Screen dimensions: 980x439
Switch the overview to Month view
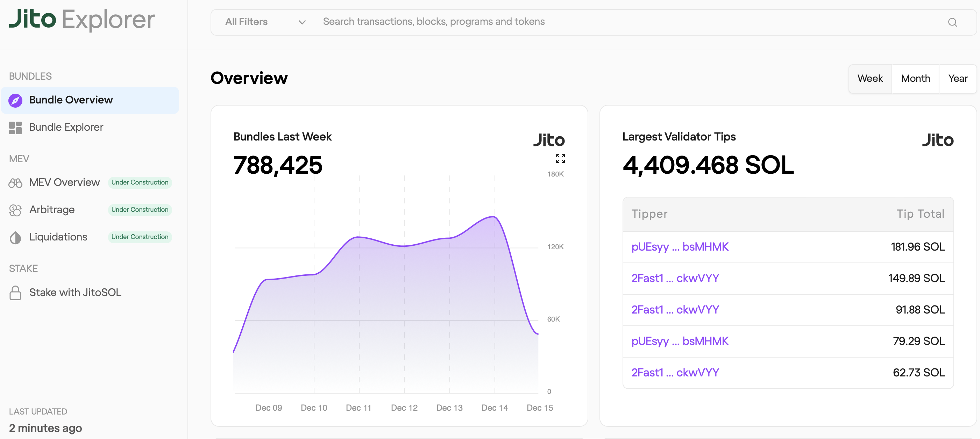915,79
